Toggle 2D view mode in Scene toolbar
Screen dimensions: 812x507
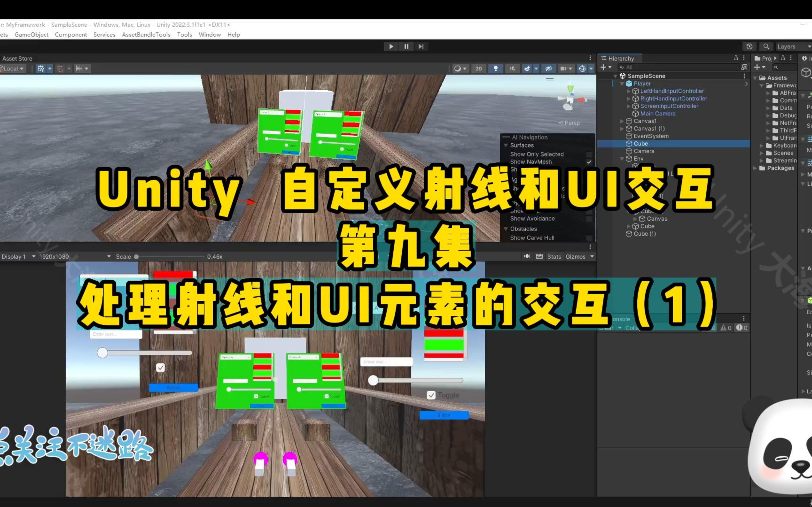tap(478, 68)
